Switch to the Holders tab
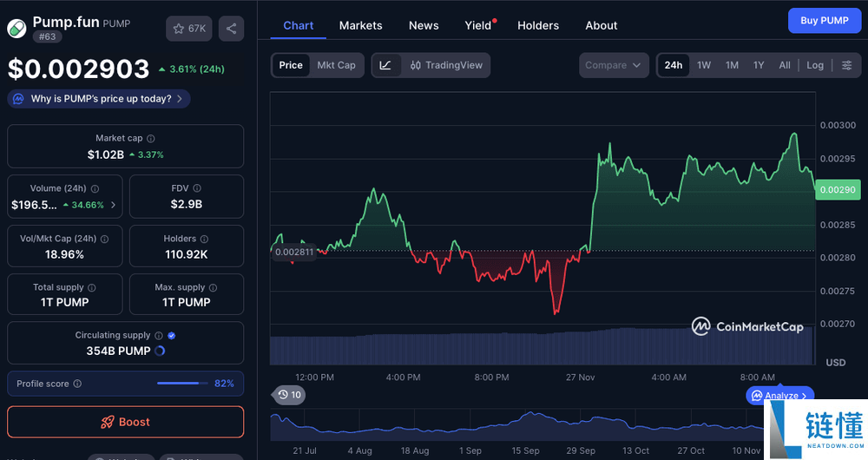The image size is (868, 460). [538, 25]
